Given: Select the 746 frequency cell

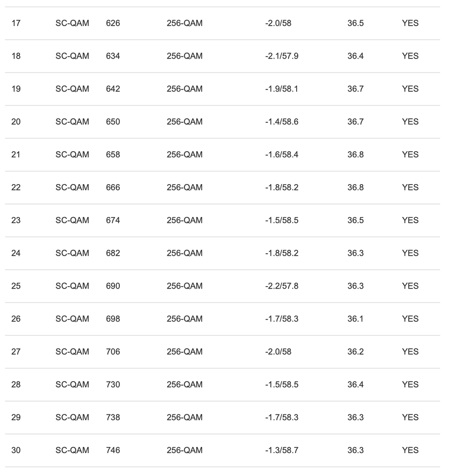Looking at the screenshot, I should (113, 451).
